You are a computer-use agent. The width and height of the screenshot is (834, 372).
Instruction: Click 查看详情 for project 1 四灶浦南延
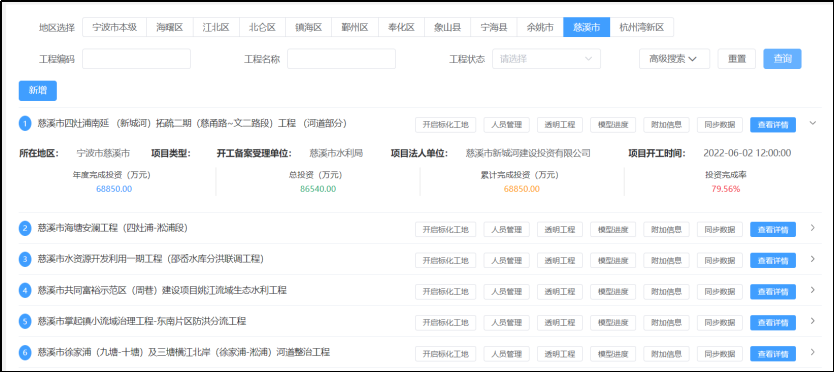point(773,125)
